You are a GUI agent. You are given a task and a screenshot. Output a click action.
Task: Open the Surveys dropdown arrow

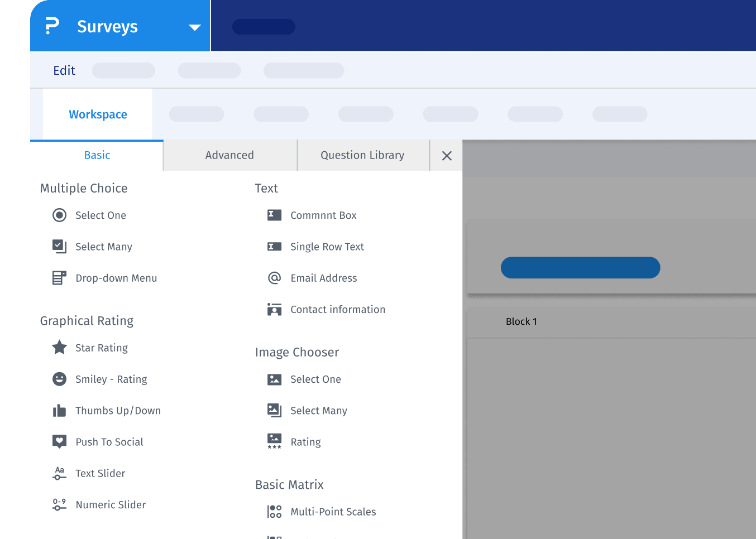click(x=194, y=27)
